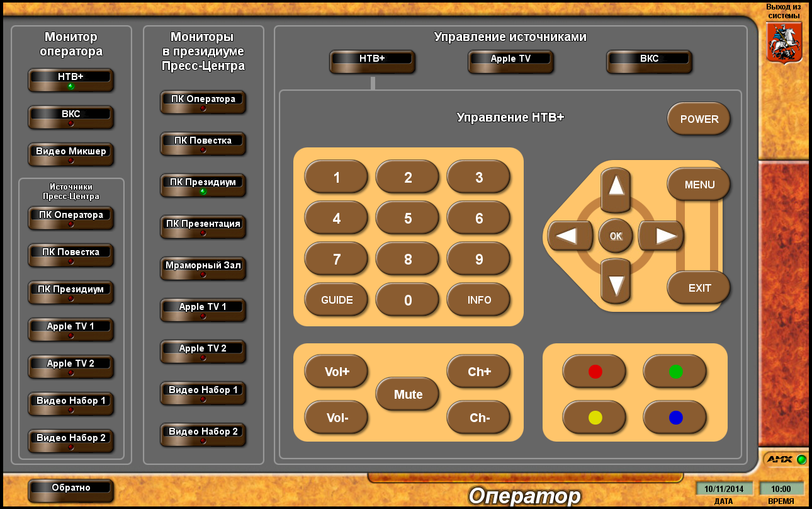The width and height of the screenshot is (812, 509).
Task: Send Видео Набор 1 to presidium monitors
Action: [203, 393]
